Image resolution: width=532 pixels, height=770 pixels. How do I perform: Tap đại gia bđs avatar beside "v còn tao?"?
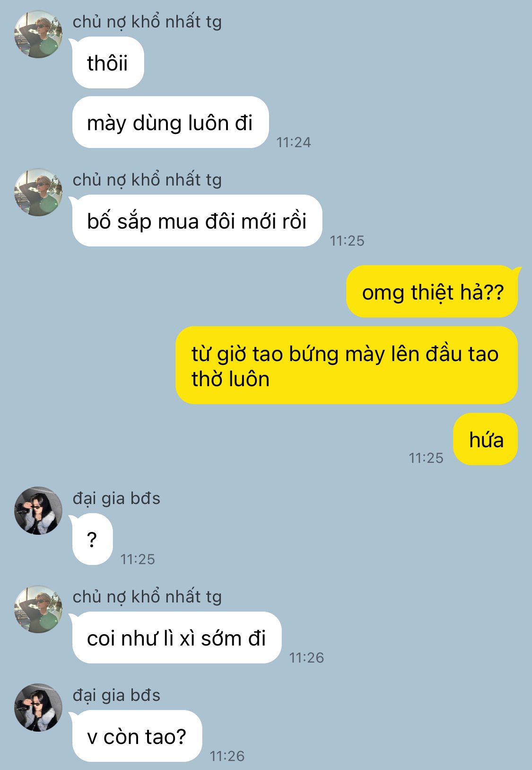(38, 708)
